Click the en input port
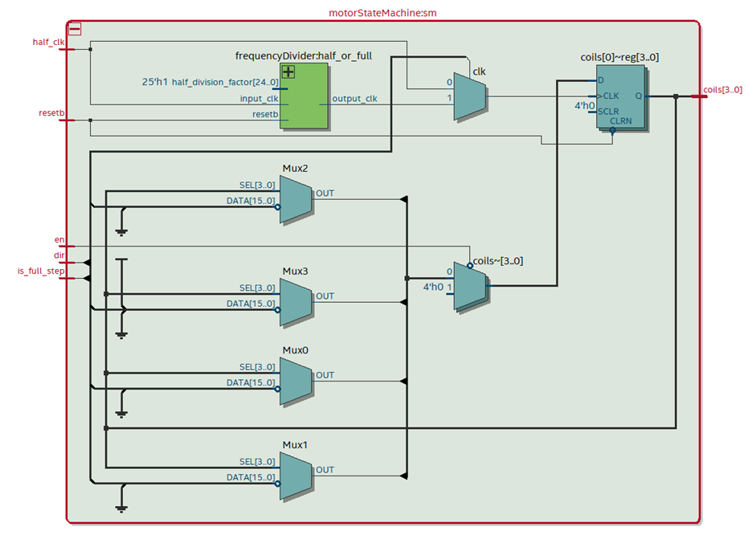 click(66, 246)
